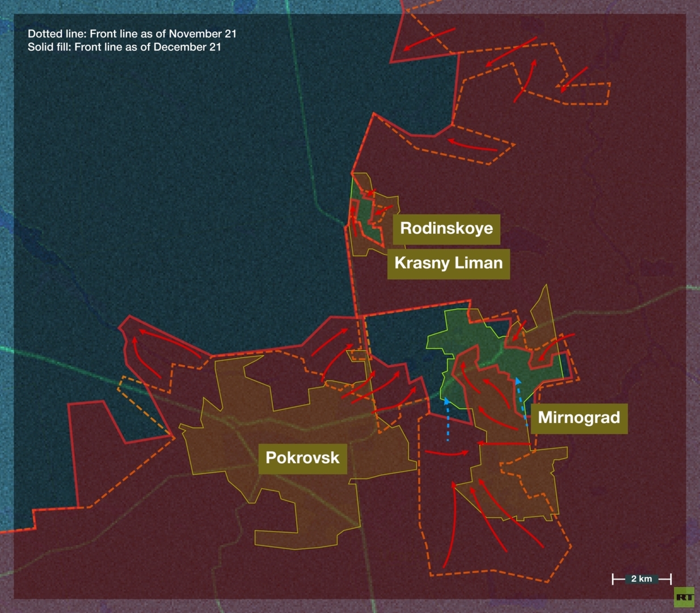Select the Krasny Liman label
This screenshot has height=613, width=700.
point(448,263)
